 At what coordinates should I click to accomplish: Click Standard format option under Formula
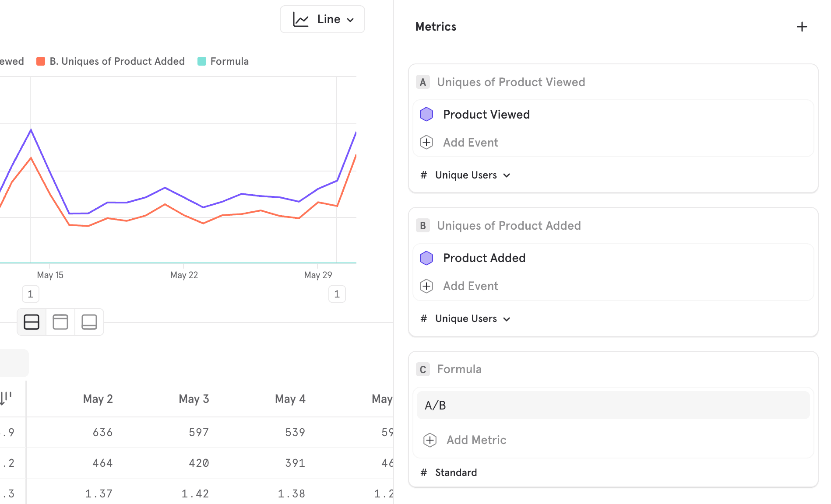point(455,472)
